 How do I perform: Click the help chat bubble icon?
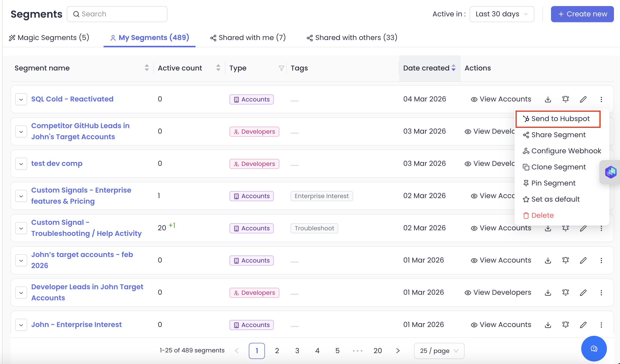(594, 349)
